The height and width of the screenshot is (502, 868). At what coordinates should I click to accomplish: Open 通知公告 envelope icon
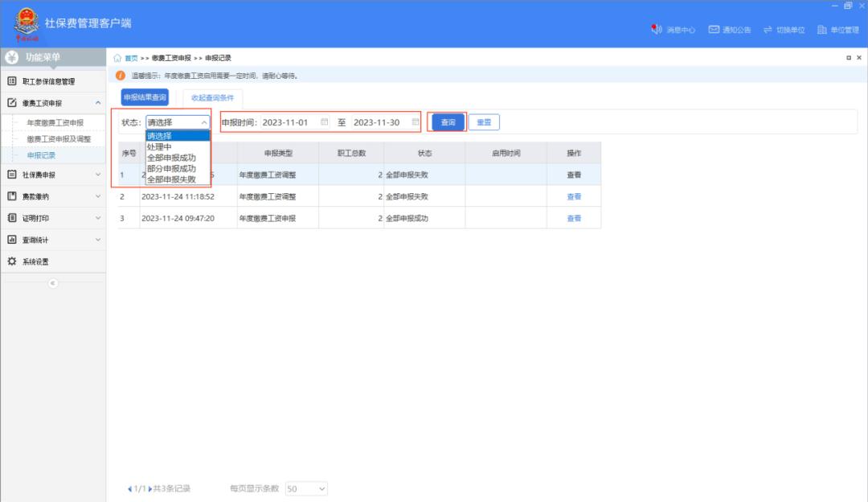coord(714,30)
